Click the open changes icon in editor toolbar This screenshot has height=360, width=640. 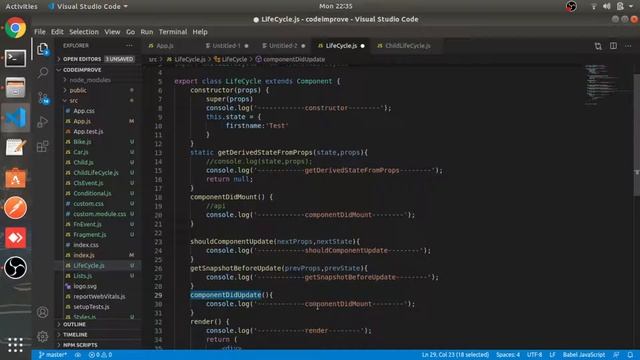[598, 46]
